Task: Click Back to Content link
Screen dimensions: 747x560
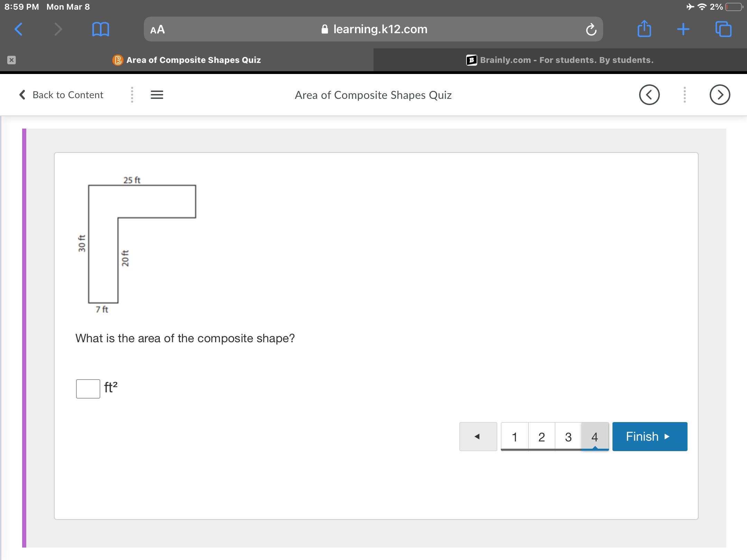Action: (x=61, y=95)
